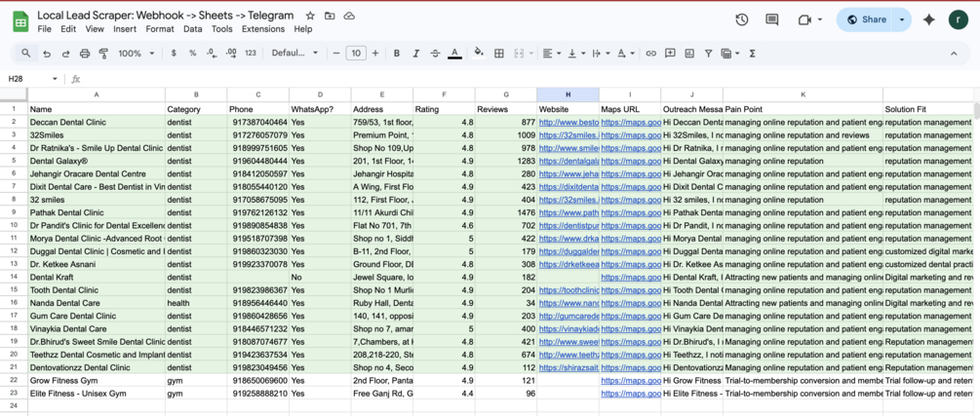Select row 14 header
The height and width of the screenshot is (416, 980).
(14, 277)
